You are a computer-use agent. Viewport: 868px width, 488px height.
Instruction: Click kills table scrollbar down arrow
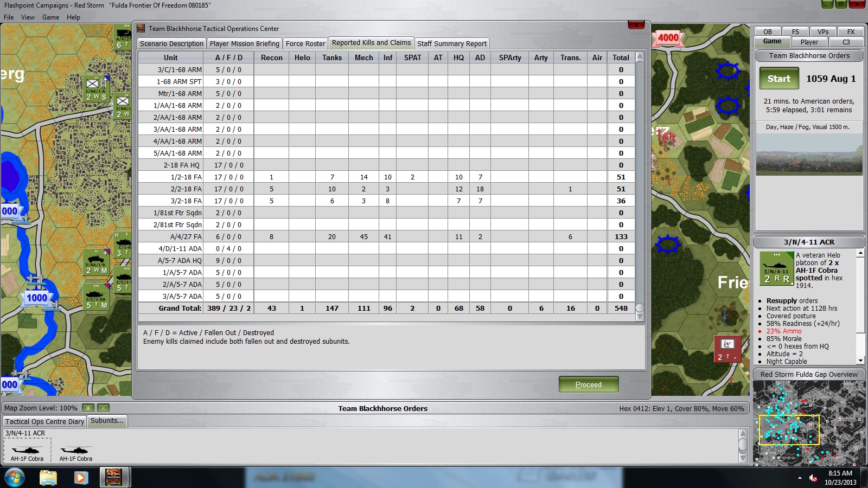(x=640, y=317)
